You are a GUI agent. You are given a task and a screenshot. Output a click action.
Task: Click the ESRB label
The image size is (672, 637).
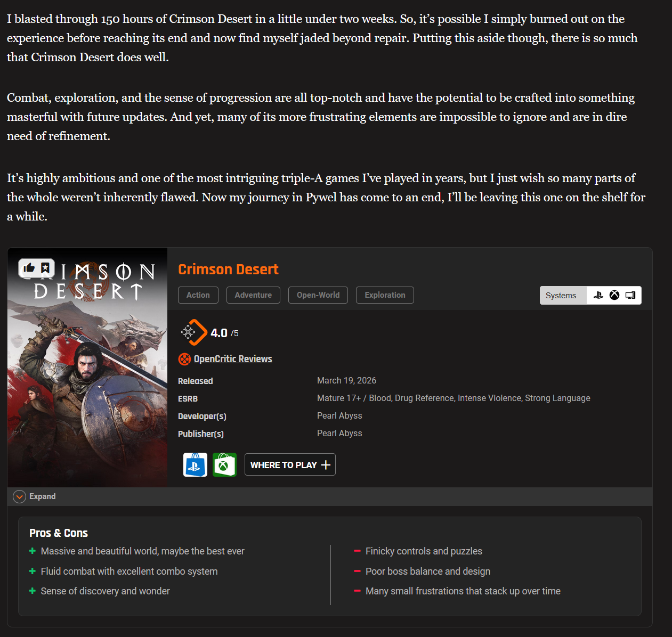tap(188, 398)
